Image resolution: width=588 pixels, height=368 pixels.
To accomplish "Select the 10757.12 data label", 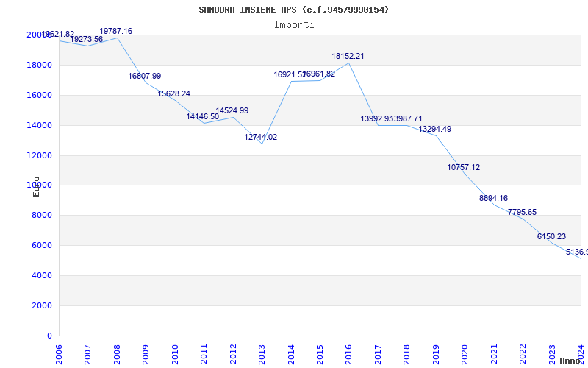I will 464,168.
